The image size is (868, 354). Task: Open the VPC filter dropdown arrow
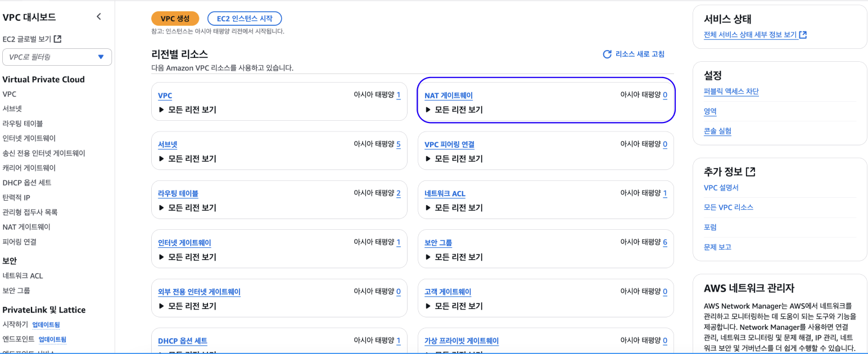[101, 57]
